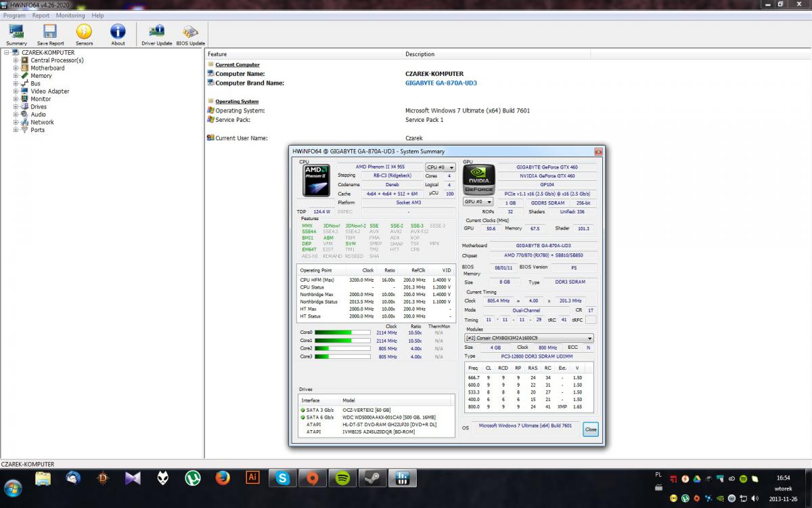The height and width of the screenshot is (508, 812).
Task: Expand the Drives node
Action: coord(16,107)
